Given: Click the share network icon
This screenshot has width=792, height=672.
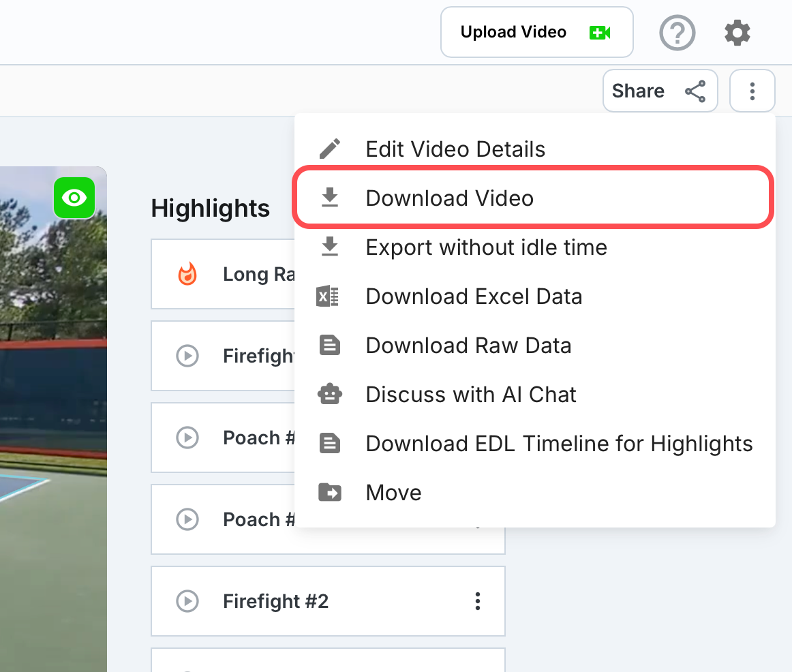Looking at the screenshot, I should [695, 91].
